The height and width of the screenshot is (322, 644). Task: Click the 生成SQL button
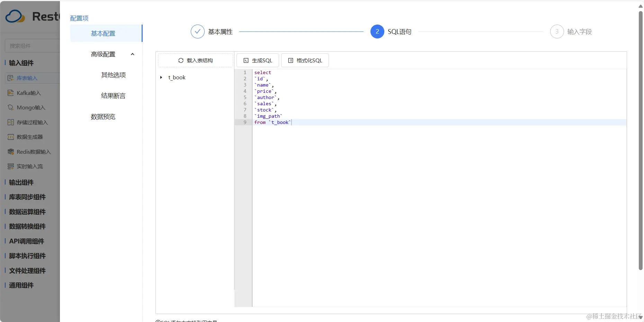click(x=258, y=60)
